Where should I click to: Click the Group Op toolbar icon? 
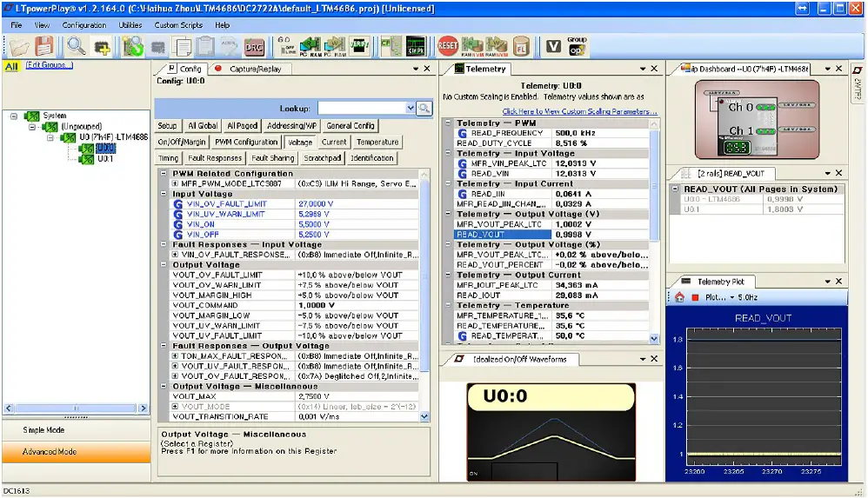pos(577,46)
